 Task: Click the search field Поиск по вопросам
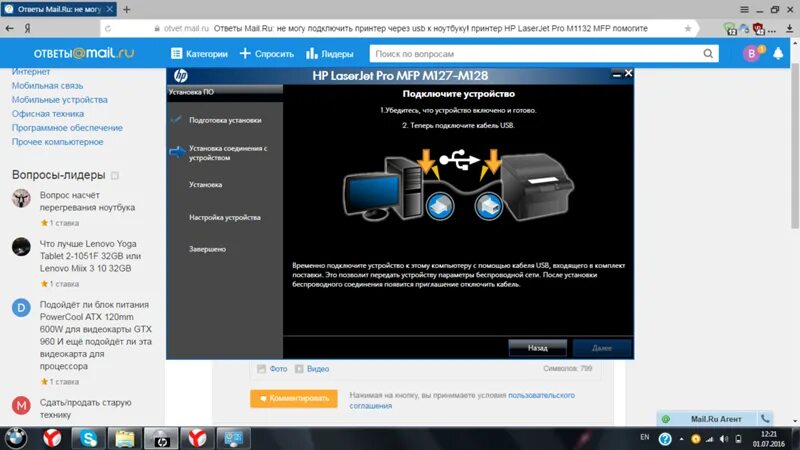(x=536, y=54)
